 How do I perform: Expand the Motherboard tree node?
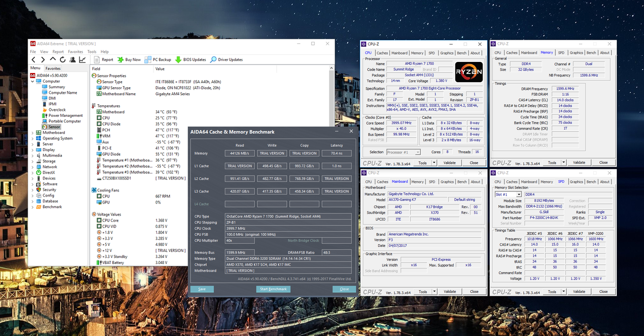click(x=33, y=132)
